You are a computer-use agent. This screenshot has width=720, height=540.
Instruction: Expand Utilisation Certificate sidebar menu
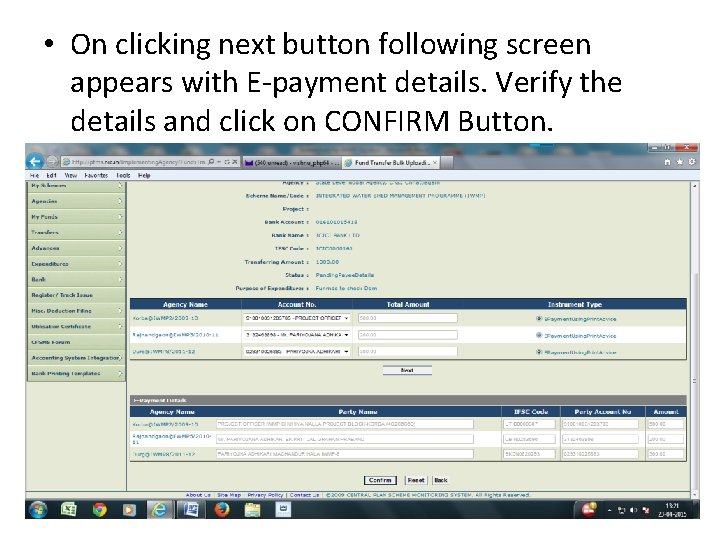tap(76, 326)
